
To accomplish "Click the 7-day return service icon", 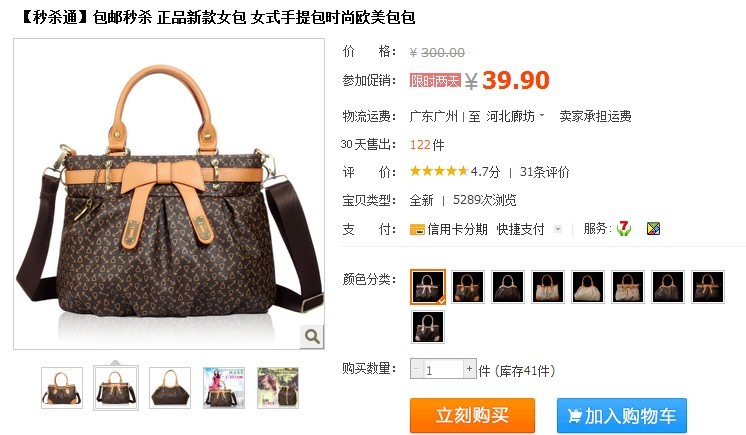I will pyautogui.click(x=623, y=229).
